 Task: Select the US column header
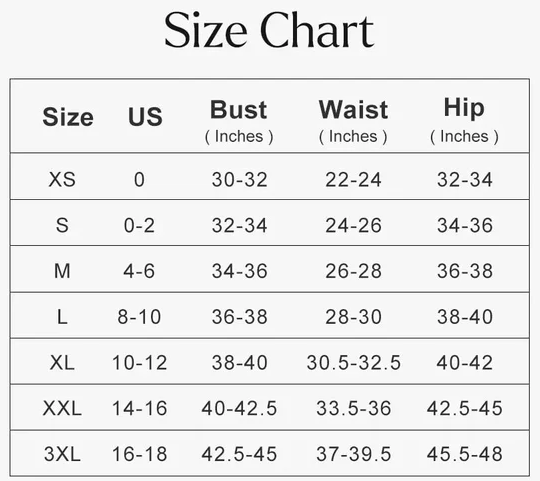145,117
